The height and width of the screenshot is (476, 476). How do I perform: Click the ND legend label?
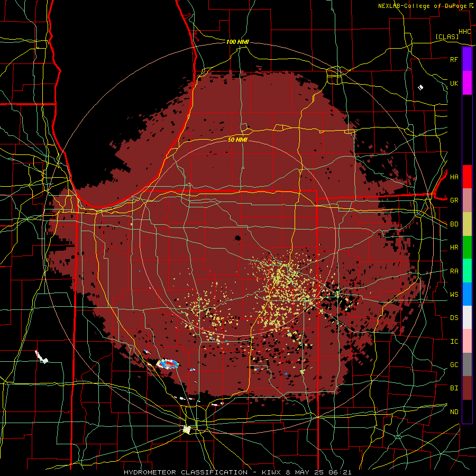click(454, 412)
